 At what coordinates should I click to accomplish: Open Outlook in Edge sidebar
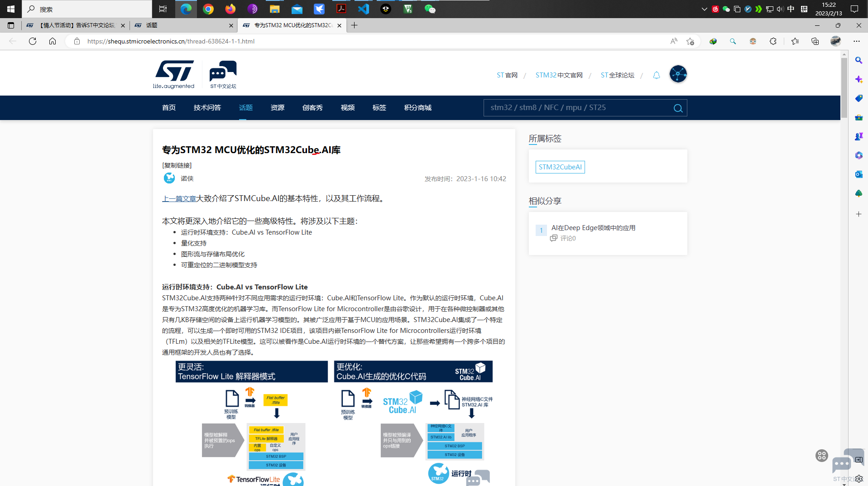pyautogui.click(x=858, y=174)
